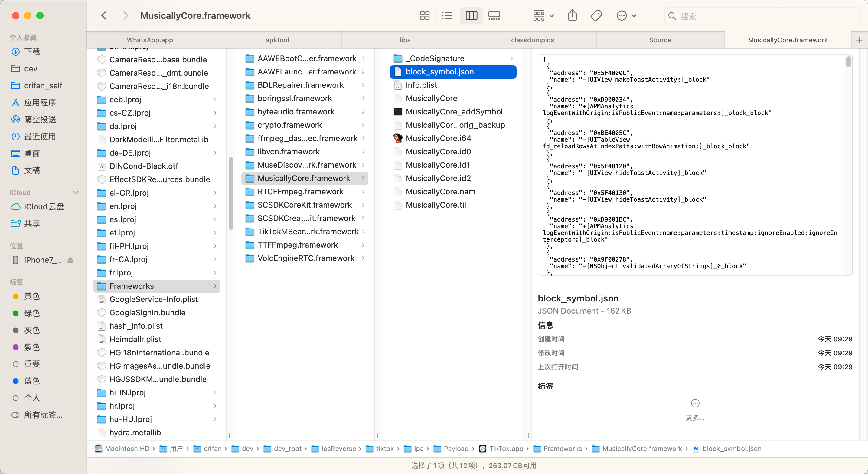Add a new tab with plus button

point(859,40)
